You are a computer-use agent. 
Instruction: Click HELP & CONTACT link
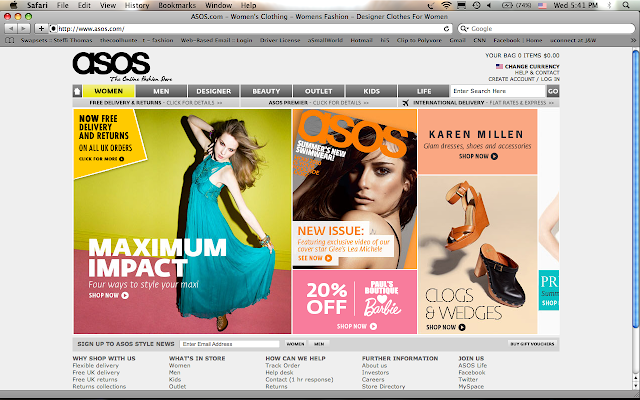[x=537, y=73]
